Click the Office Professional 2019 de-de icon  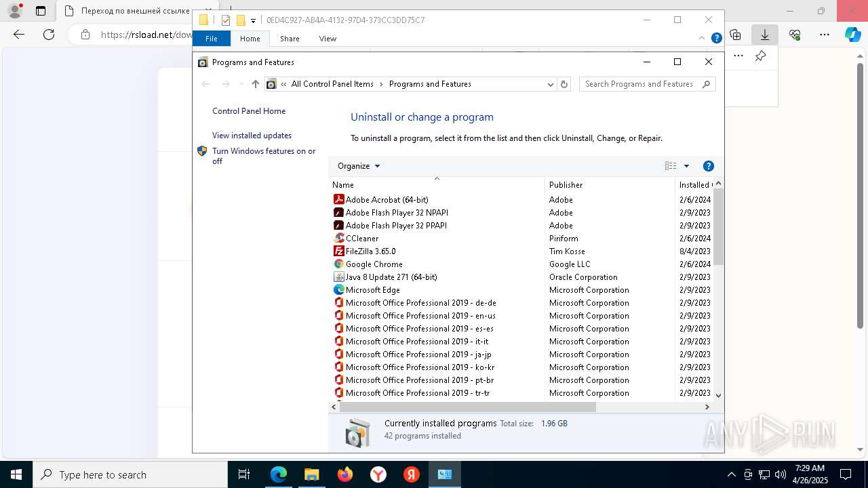(339, 302)
